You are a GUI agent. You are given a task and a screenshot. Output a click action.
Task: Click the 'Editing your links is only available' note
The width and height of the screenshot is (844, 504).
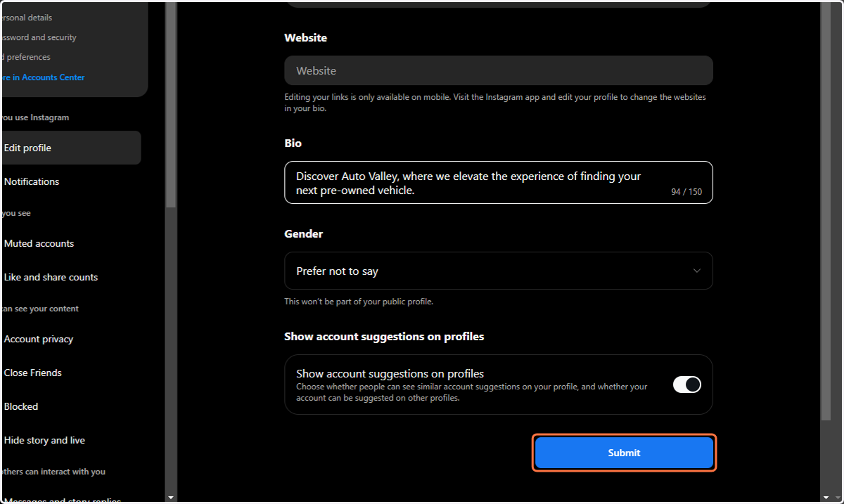tap(495, 103)
